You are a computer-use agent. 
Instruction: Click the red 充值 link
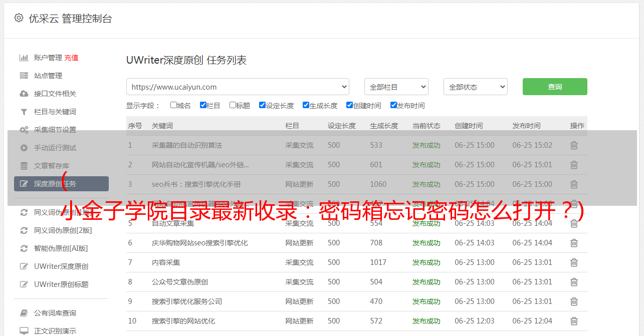click(x=71, y=58)
